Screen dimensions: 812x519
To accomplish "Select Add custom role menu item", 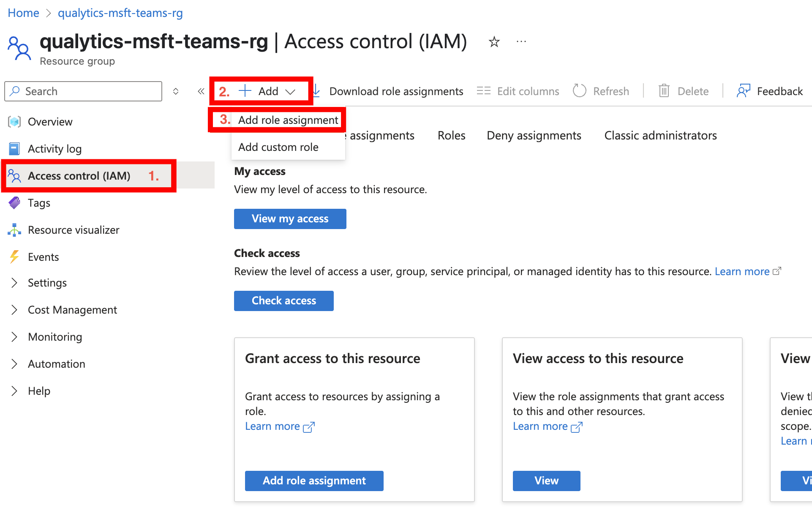I will [x=278, y=147].
